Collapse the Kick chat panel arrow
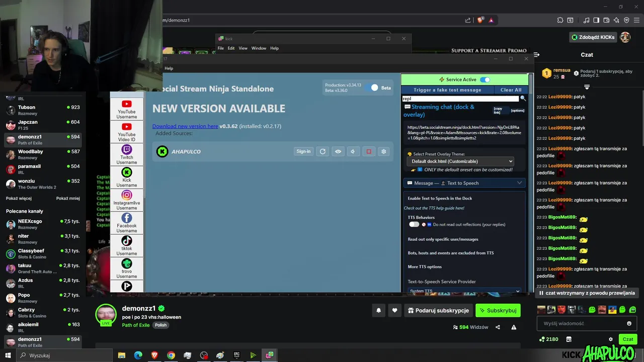Viewport: 644px width, 362px height. (x=537, y=54)
